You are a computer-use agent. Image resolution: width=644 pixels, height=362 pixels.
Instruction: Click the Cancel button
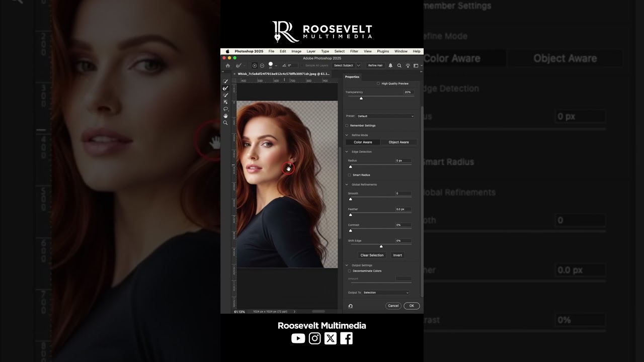[393, 306]
